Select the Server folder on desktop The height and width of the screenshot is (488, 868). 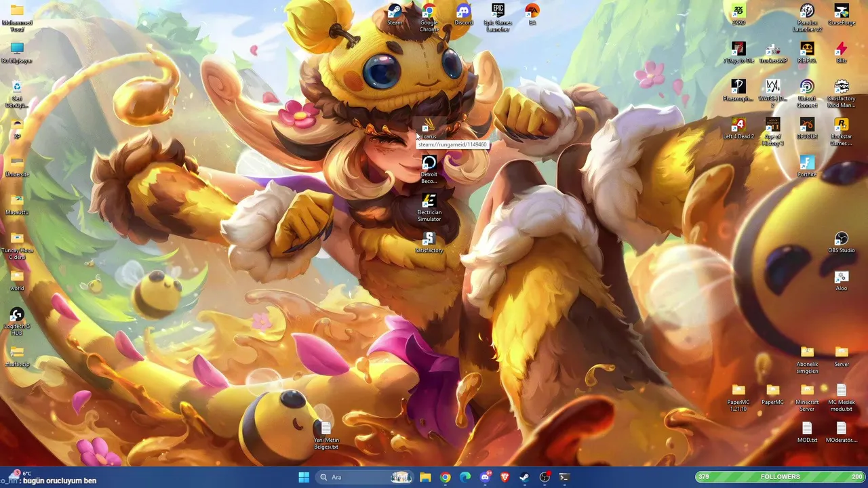(842, 357)
